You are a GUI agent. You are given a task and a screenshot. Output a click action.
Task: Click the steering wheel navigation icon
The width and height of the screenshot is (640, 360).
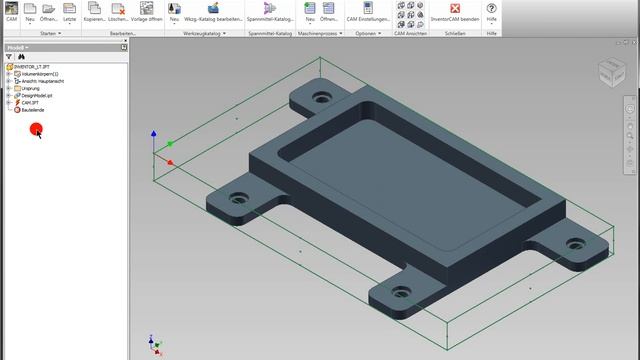point(630,109)
